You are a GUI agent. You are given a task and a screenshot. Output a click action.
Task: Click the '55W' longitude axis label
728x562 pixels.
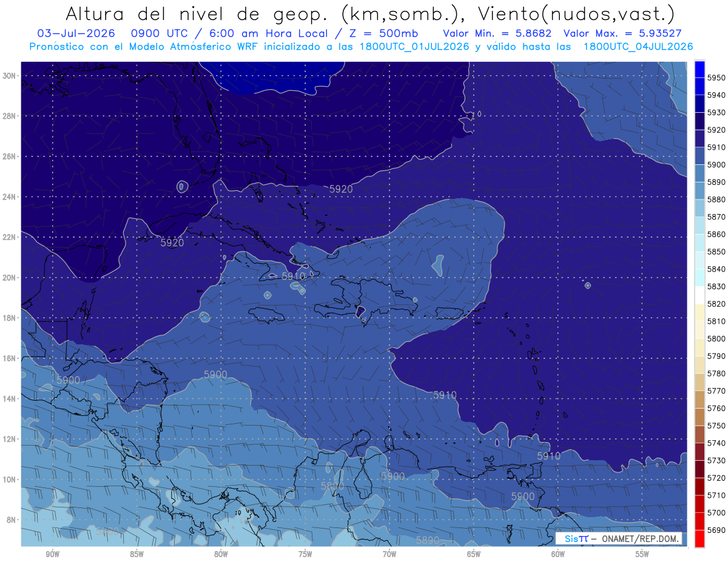(x=642, y=554)
